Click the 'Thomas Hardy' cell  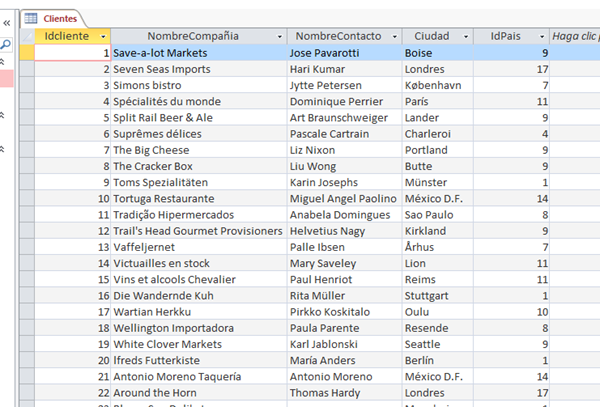pos(345,393)
